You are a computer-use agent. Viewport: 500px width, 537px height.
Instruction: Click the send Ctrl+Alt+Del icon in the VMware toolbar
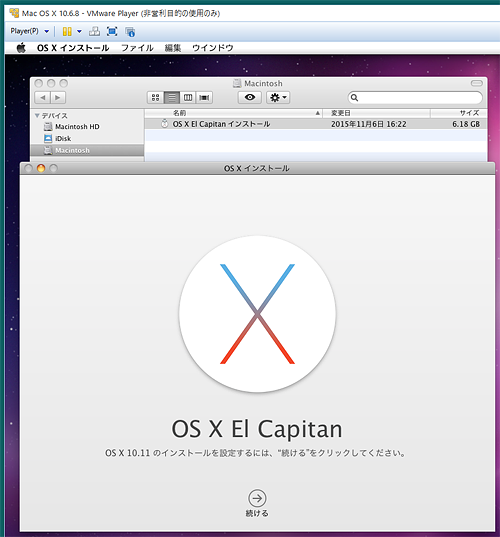95,32
